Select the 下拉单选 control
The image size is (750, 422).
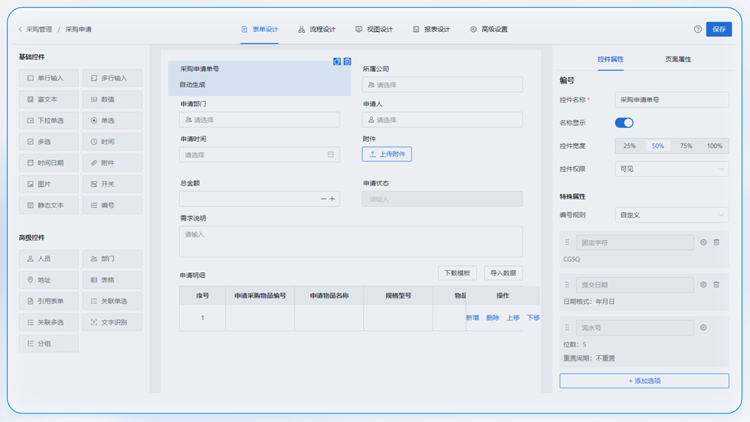(49, 121)
